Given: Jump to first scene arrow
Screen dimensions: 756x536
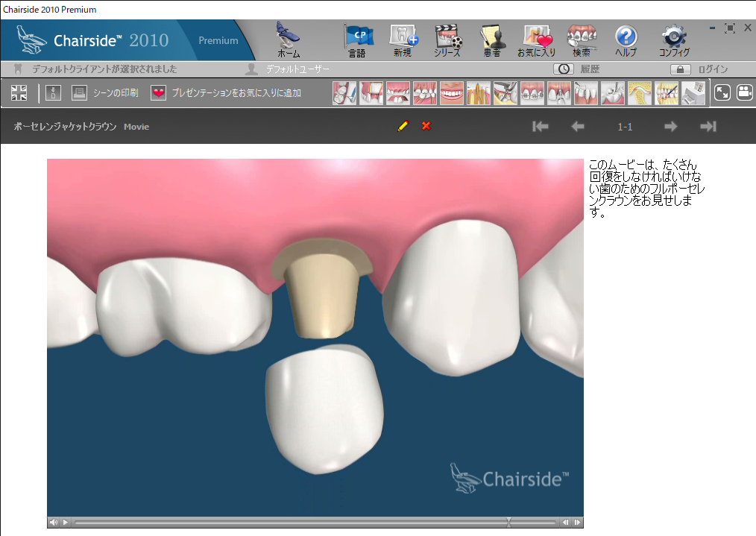Looking at the screenshot, I should pos(541,126).
